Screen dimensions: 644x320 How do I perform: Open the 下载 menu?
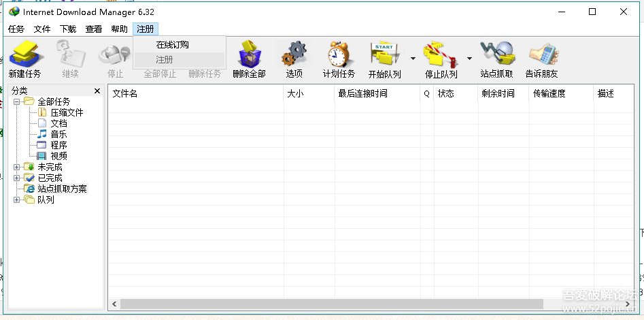[x=68, y=29]
